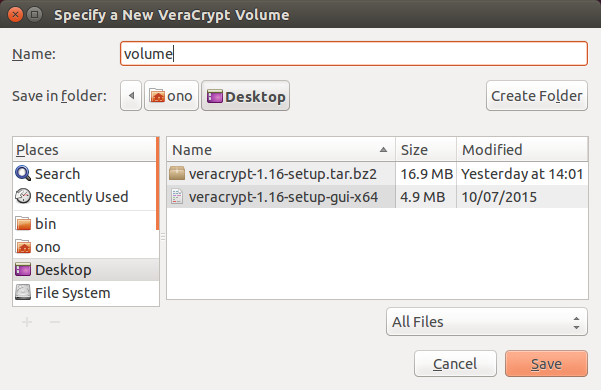Click the Search magnifier icon in Places
601x390 pixels.
click(x=23, y=174)
